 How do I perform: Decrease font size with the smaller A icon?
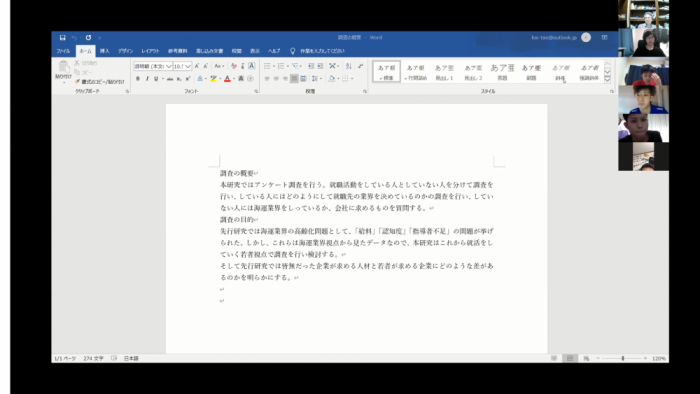(x=205, y=66)
